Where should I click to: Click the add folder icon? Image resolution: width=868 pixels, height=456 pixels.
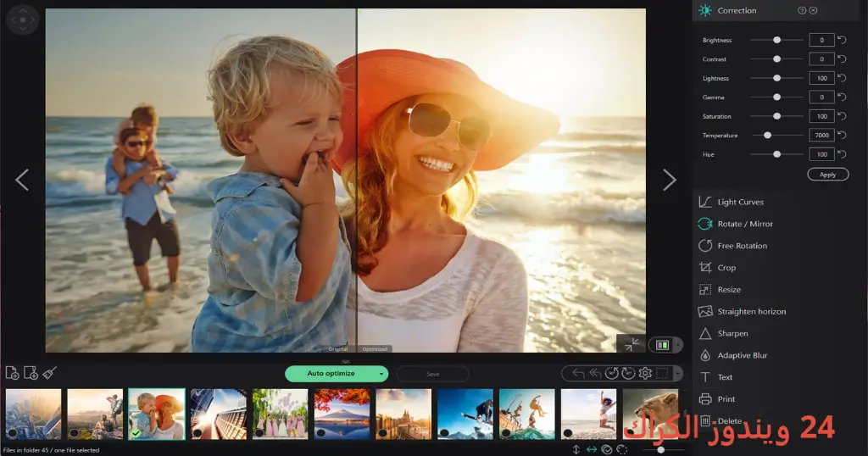coord(31,373)
